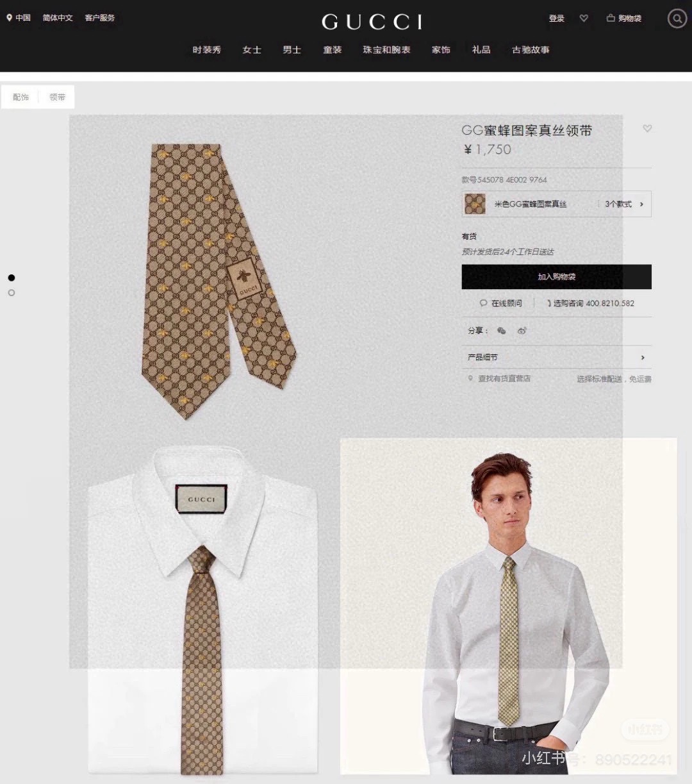
Task: Open the 男士 menu in the navigation
Action: click(292, 50)
